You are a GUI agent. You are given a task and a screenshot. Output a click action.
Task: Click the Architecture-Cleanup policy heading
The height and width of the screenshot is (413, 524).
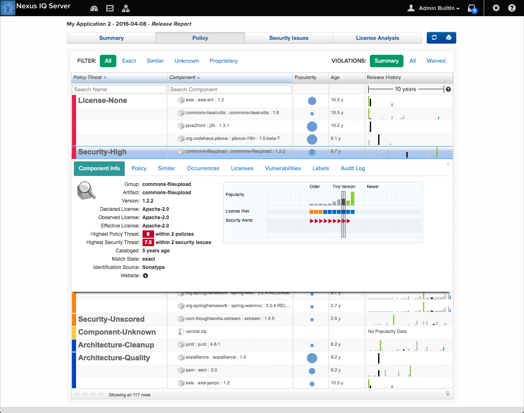116,345
